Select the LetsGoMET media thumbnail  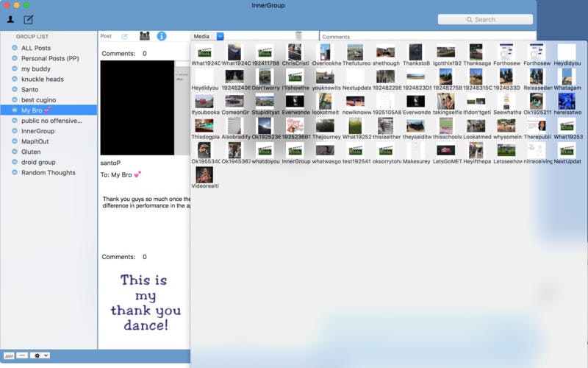point(446,151)
